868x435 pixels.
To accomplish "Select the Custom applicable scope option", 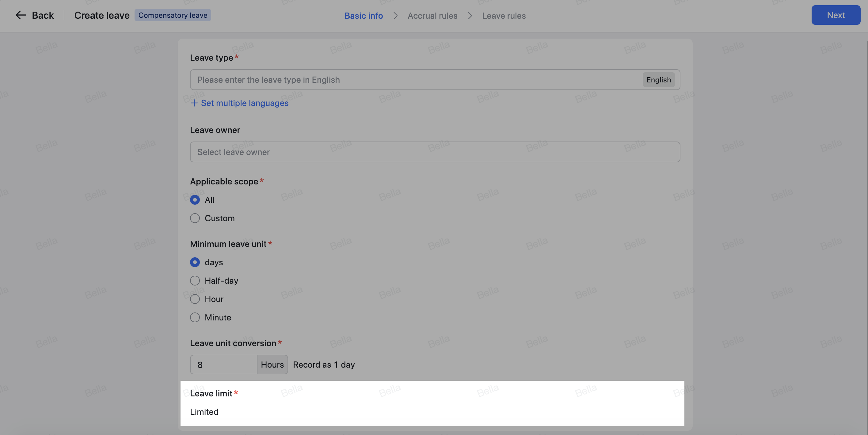I will point(195,218).
